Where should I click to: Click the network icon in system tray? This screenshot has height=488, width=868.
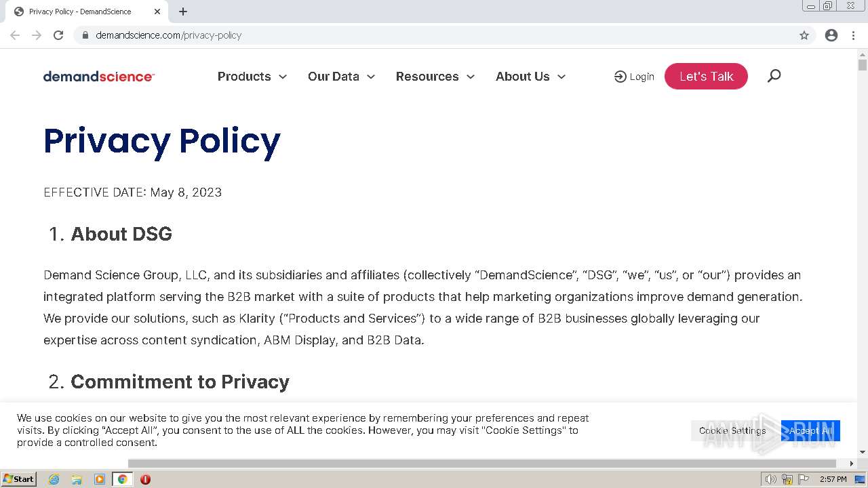tap(787, 479)
